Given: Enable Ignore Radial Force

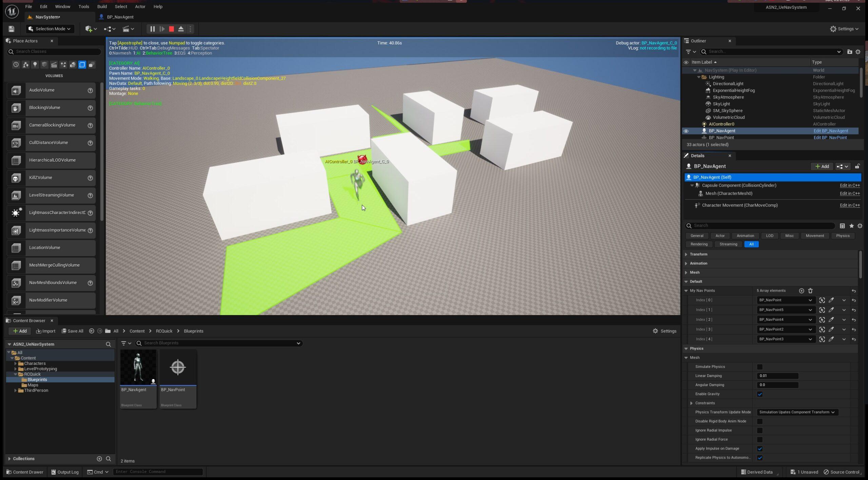Looking at the screenshot, I should tap(760, 440).
